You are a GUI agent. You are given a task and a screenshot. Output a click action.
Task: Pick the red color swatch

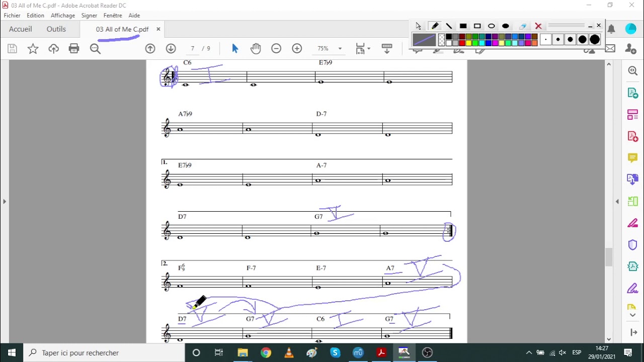462,43
